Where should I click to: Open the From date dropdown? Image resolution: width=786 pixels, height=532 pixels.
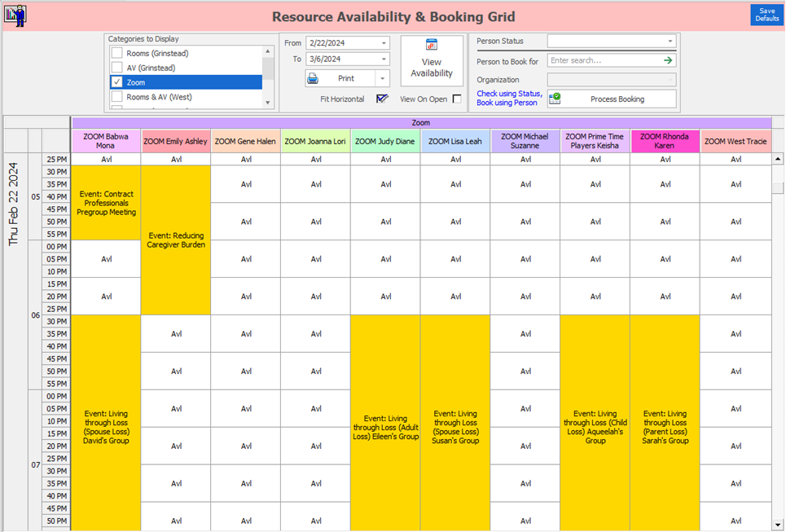tap(384, 42)
